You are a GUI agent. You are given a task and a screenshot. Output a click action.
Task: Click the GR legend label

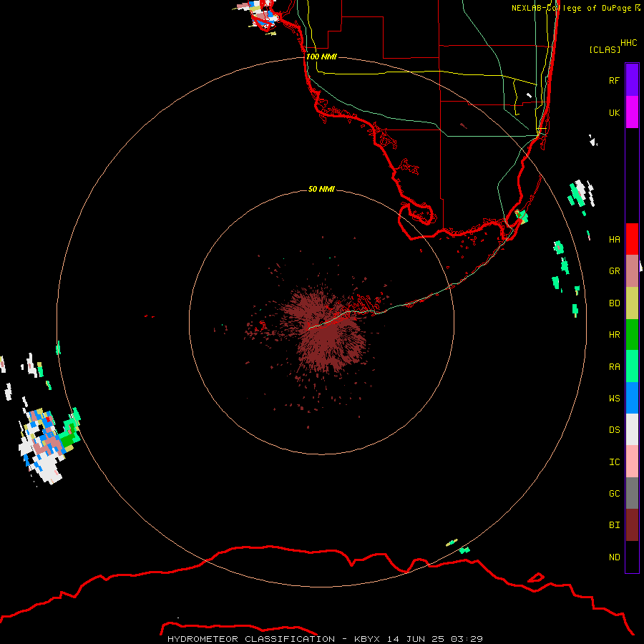pos(614,271)
